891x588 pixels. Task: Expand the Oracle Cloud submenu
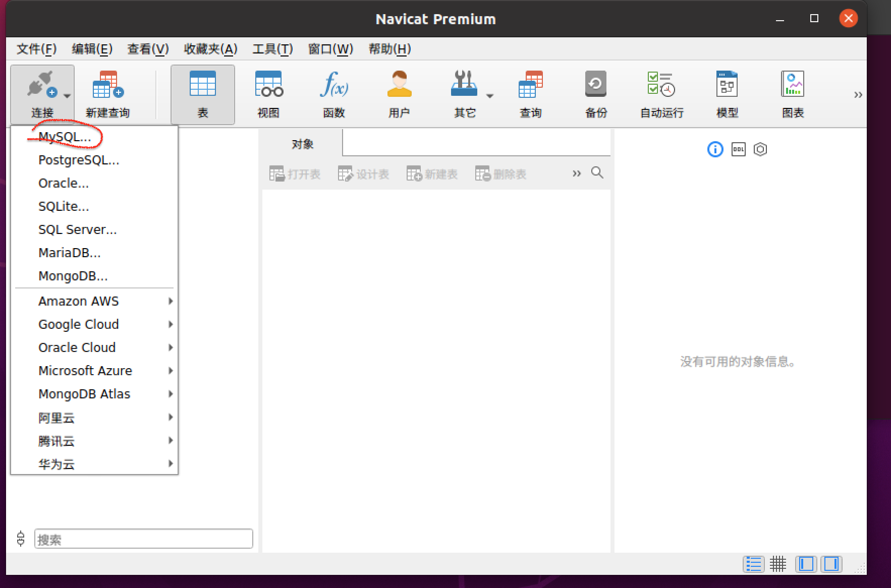click(x=94, y=347)
